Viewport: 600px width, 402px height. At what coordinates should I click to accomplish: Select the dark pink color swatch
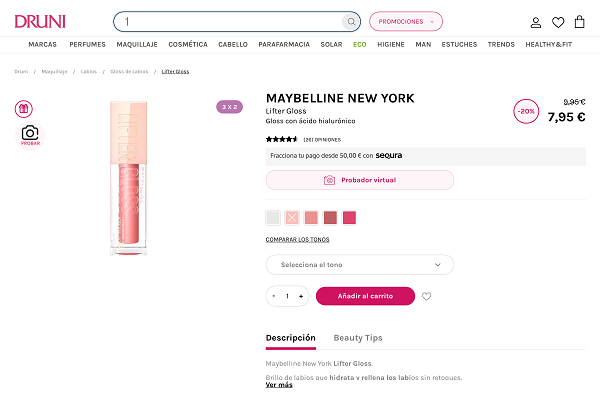pos(349,217)
